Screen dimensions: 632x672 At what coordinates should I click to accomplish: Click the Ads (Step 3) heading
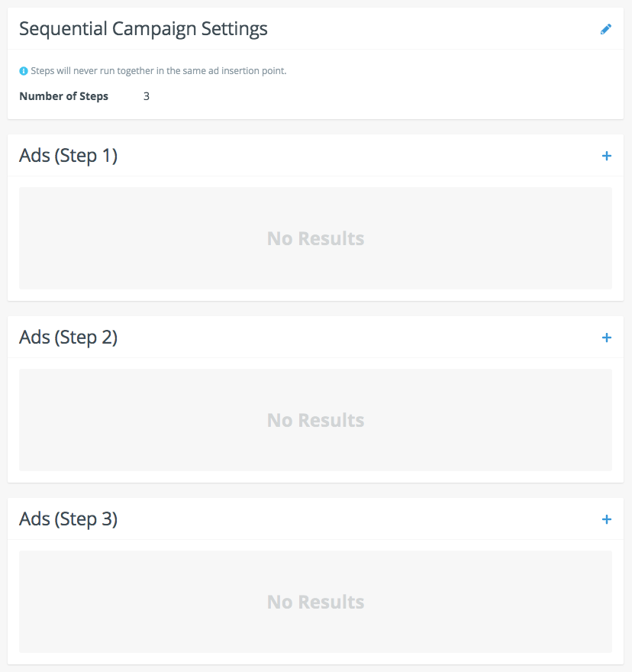[68, 519]
